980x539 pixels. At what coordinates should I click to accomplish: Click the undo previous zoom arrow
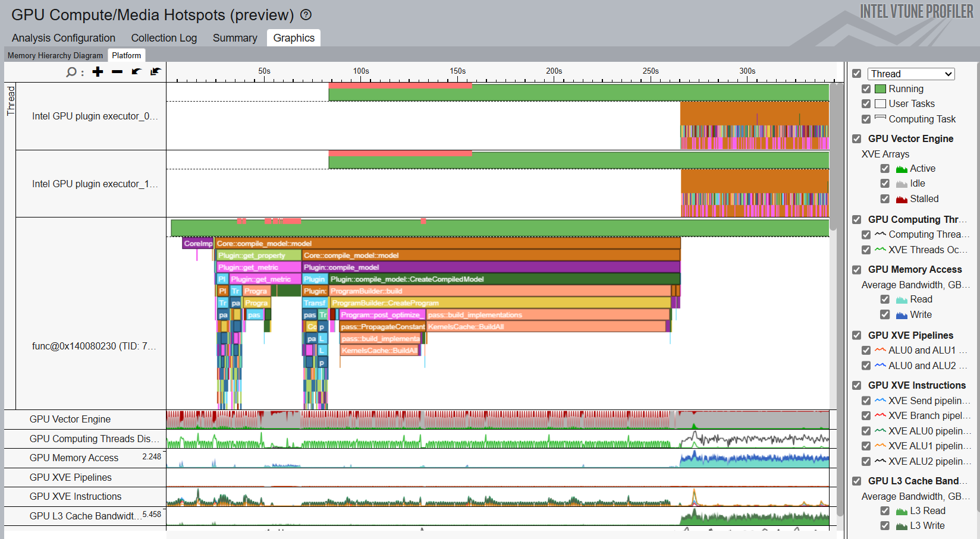136,72
